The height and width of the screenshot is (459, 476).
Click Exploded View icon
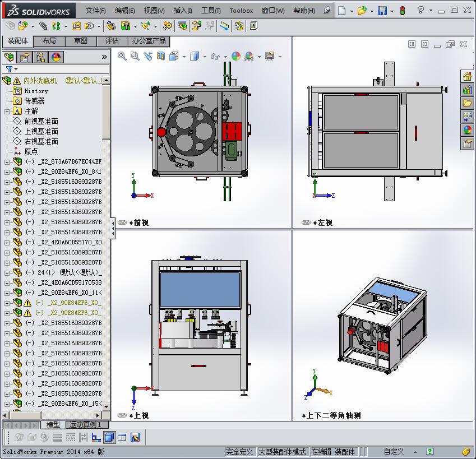196,26
